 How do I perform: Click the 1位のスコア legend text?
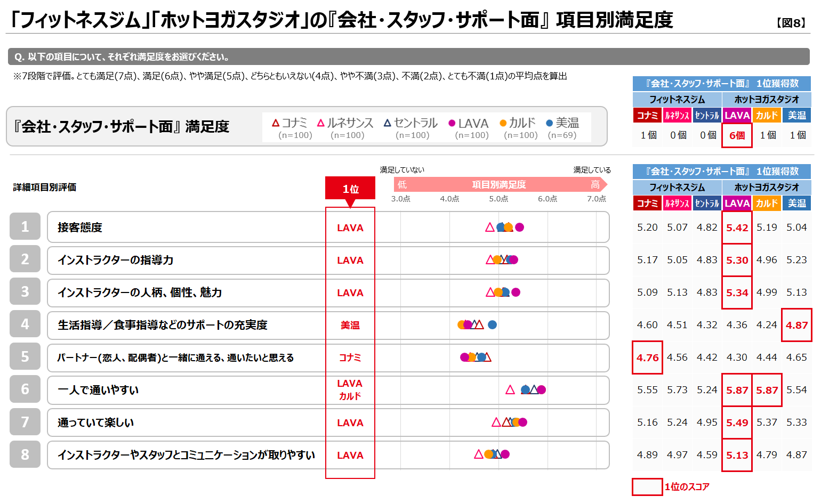[687, 487]
